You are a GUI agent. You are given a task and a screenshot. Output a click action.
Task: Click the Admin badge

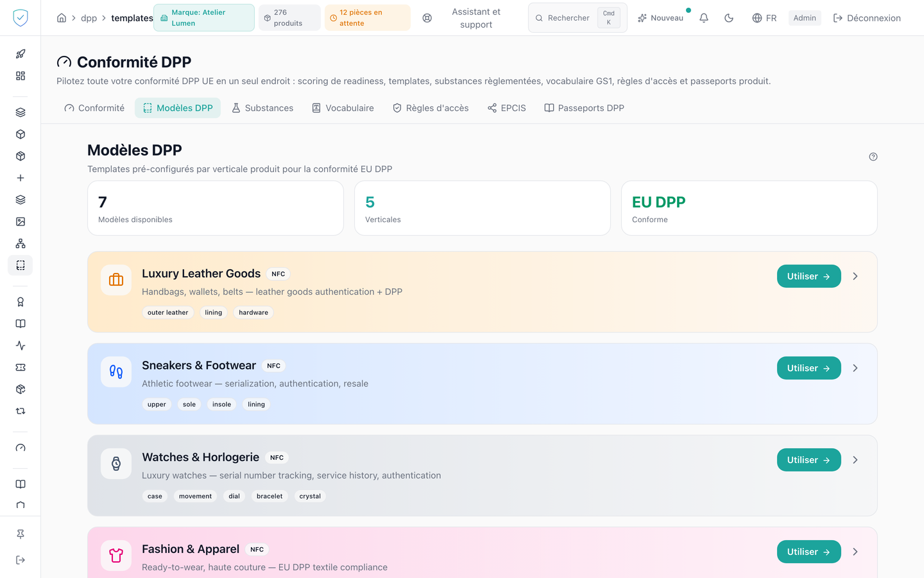click(x=805, y=18)
